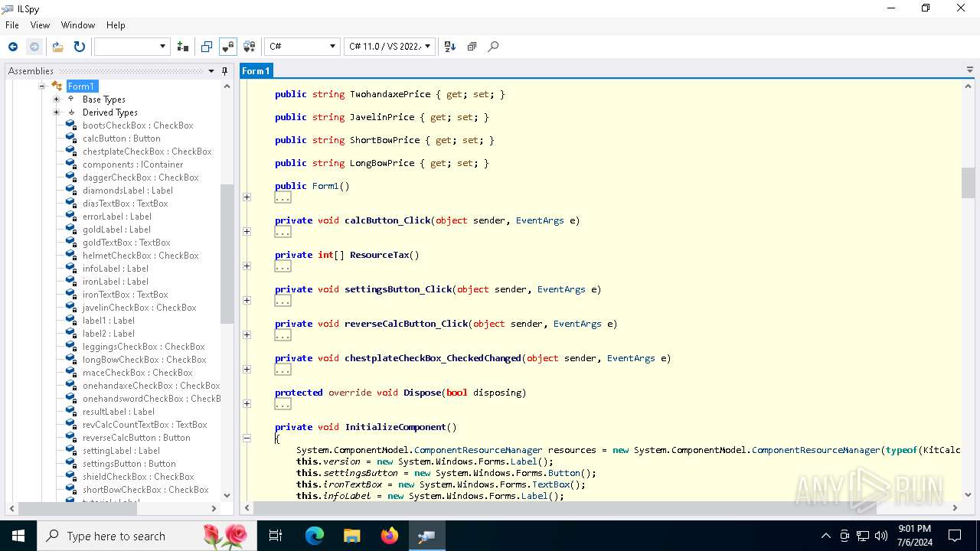Click the settingsButton field icon
The height and width of the screenshot is (551, 980).
pos(71,464)
